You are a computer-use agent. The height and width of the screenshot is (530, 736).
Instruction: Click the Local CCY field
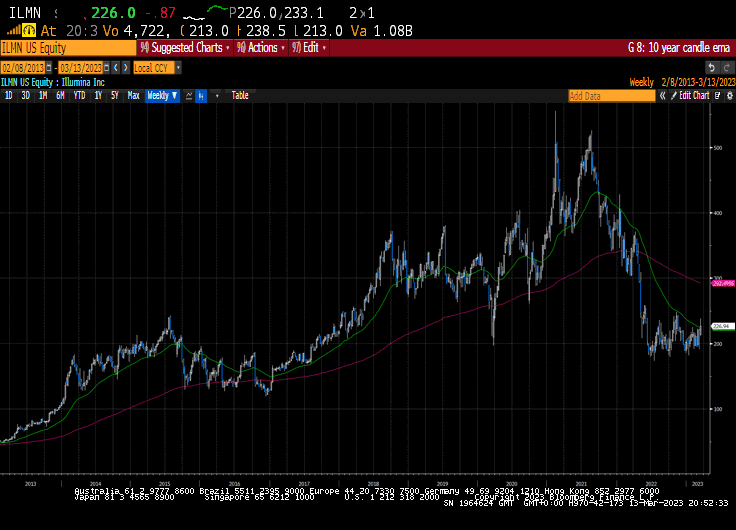coord(154,68)
